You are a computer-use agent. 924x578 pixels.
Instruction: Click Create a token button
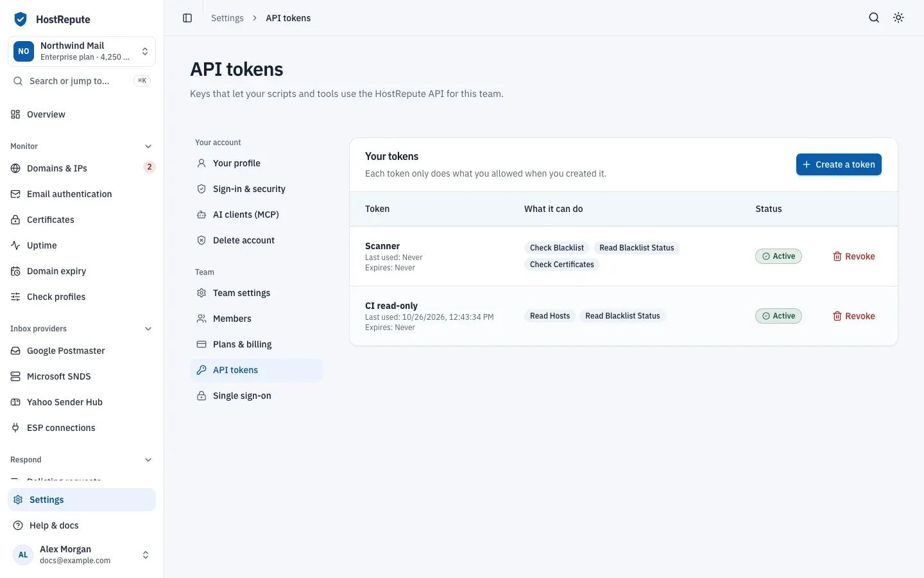[x=839, y=164]
